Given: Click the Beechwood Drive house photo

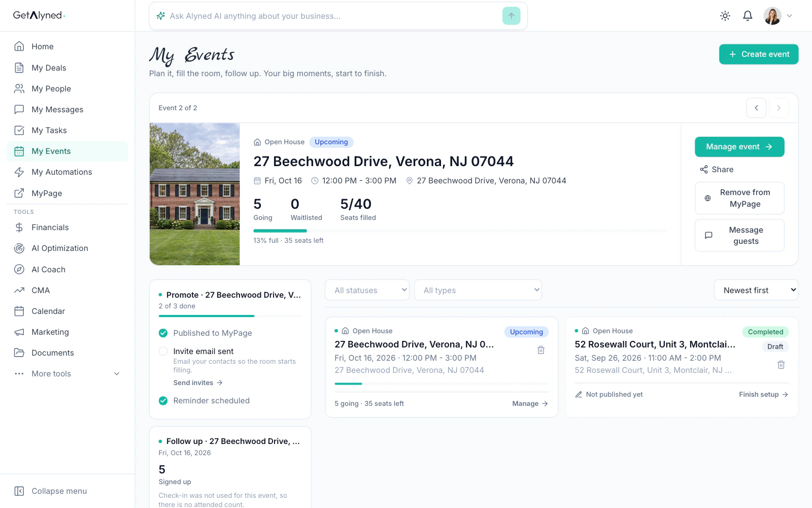Looking at the screenshot, I should click(x=195, y=194).
